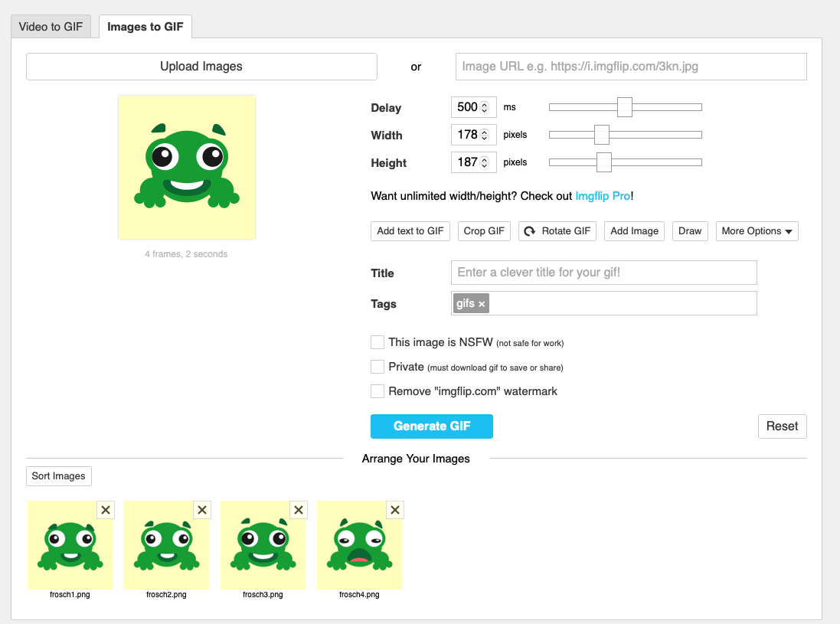
Task: Click the Height slider handle
Action: click(x=604, y=162)
